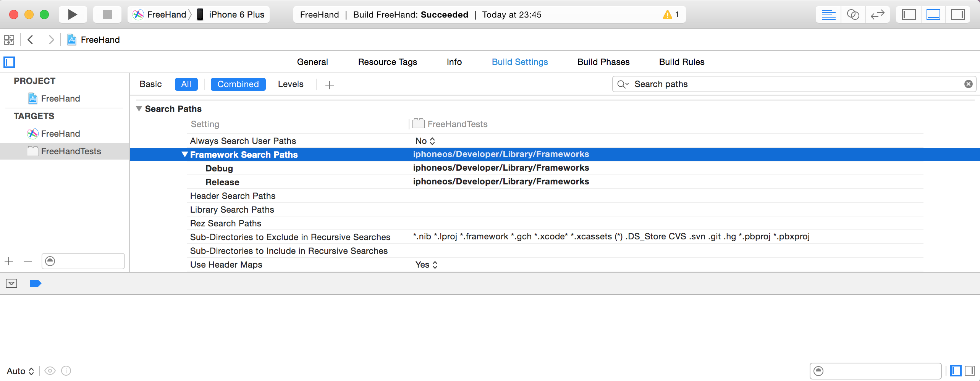This screenshot has height=381, width=980.
Task: Toggle the Debug area panel
Action: 933,15
